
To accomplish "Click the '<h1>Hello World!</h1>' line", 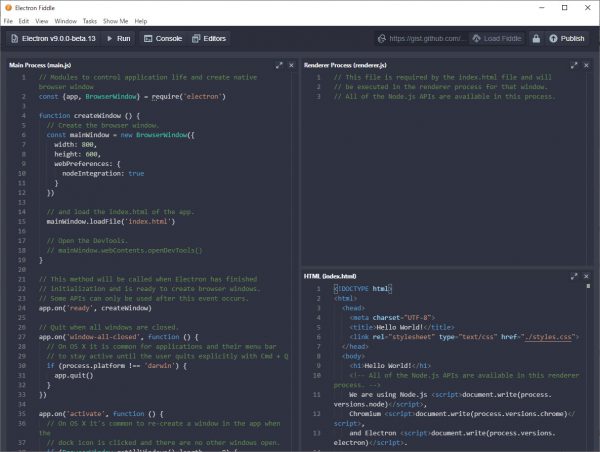I will point(390,366).
